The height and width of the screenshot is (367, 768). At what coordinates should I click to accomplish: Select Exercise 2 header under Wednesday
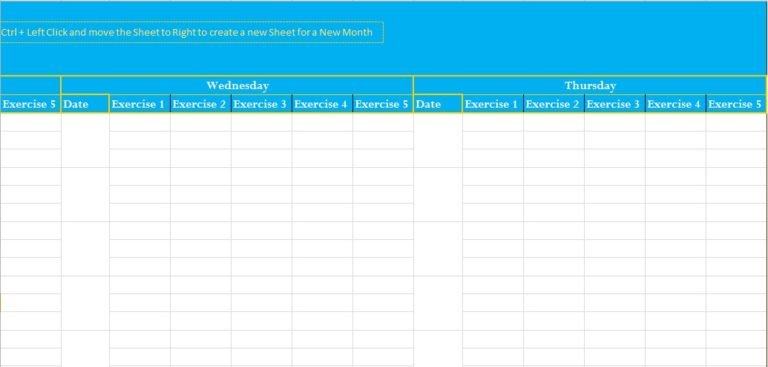(200, 104)
